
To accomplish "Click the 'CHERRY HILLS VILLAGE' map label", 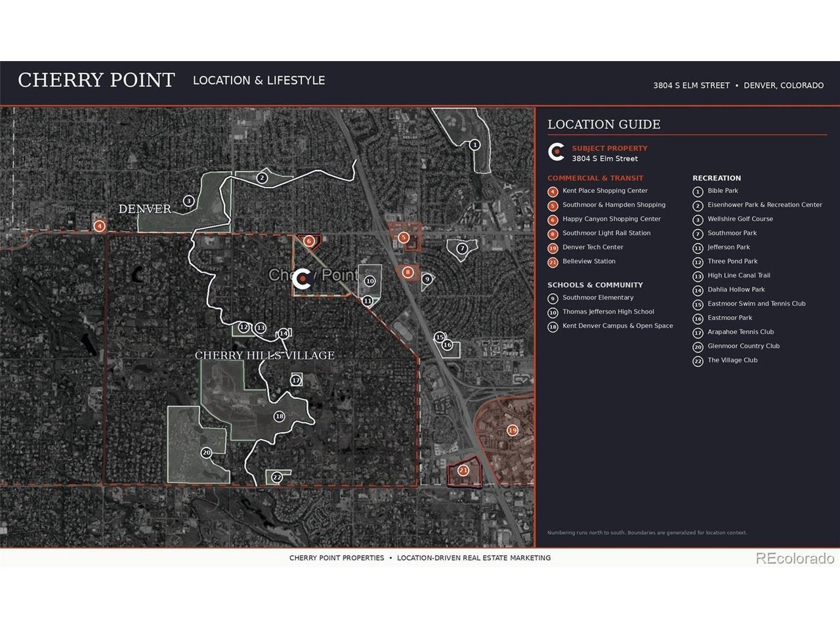I will click(x=265, y=356).
